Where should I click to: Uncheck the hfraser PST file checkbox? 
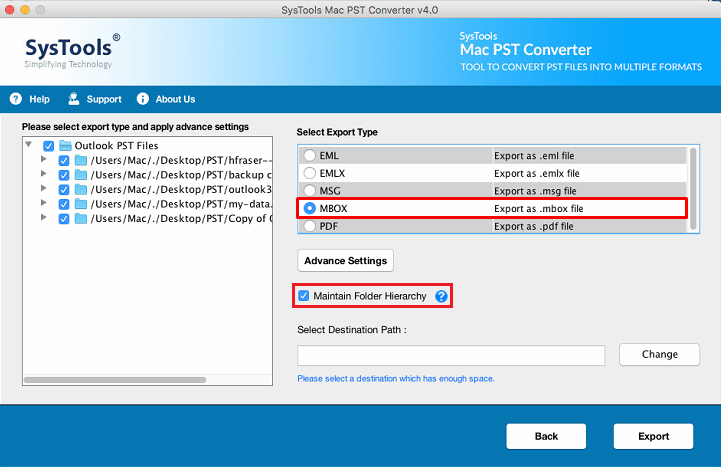coord(64,161)
